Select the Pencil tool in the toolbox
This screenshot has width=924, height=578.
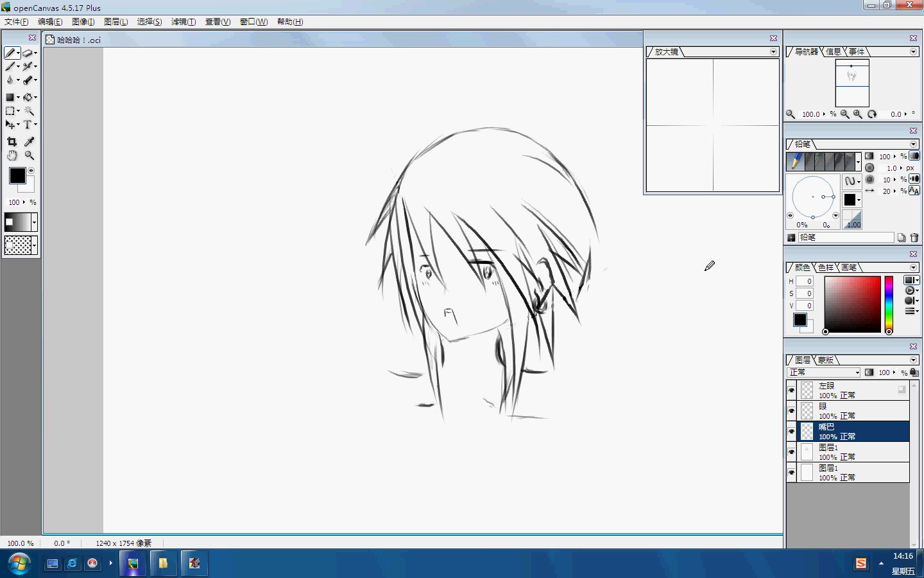point(11,53)
